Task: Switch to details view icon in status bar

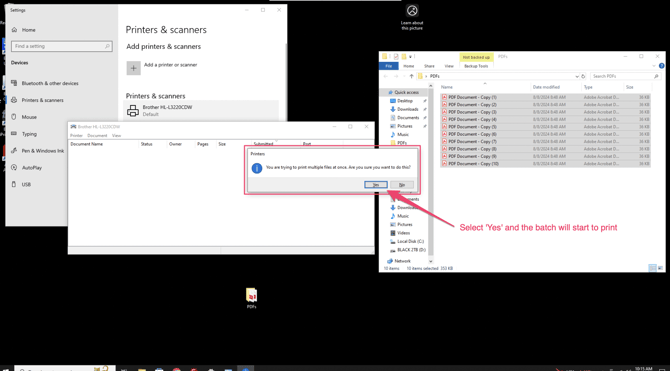Action: [652, 268]
